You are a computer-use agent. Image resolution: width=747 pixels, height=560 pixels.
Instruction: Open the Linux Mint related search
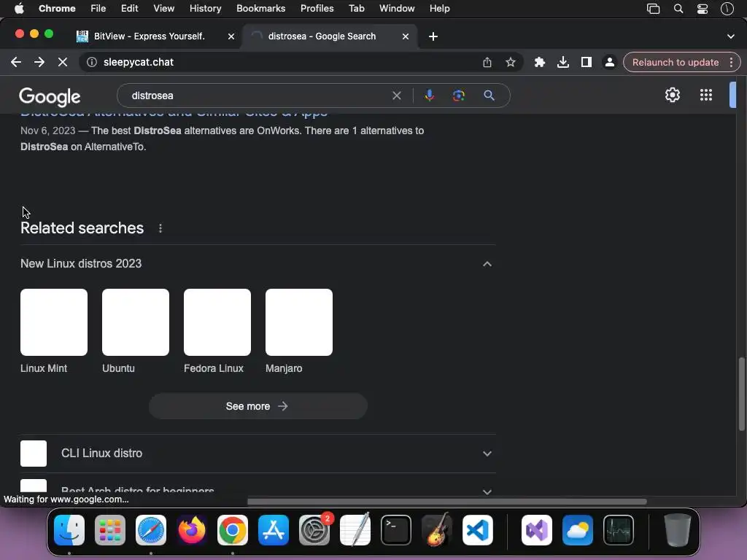pyautogui.click(x=54, y=332)
